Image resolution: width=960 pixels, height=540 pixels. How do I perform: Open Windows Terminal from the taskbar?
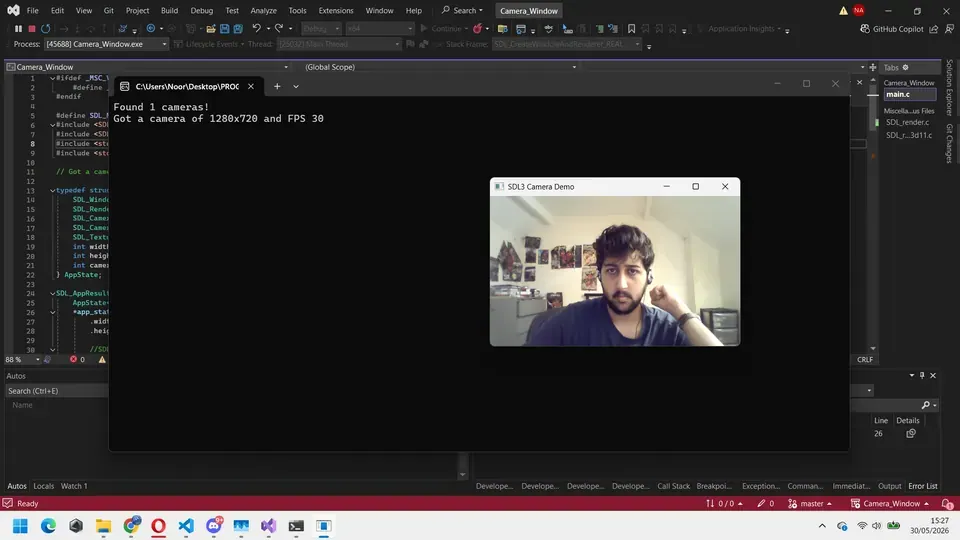click(296, 526)
